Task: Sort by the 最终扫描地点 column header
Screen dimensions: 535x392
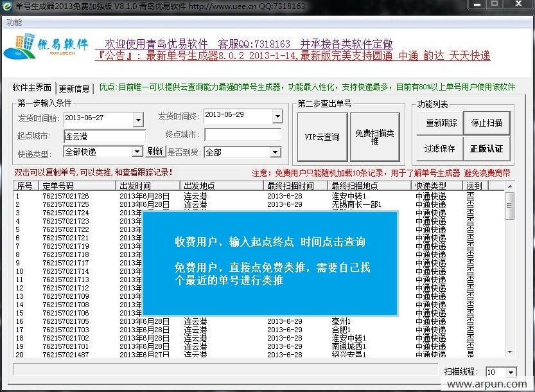Action: 369,186
